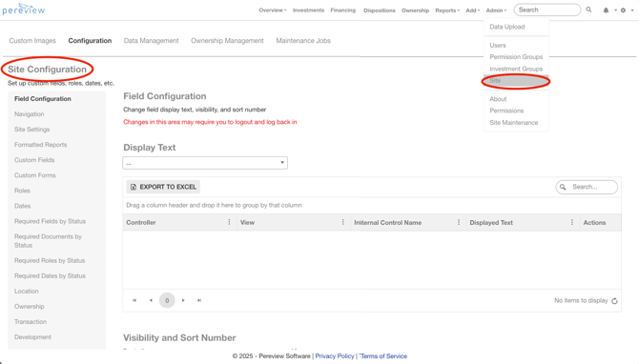The height and width of the screenshot is (364, 639).
Task: Click the top Search input field
Action: [x=547, y=10]
